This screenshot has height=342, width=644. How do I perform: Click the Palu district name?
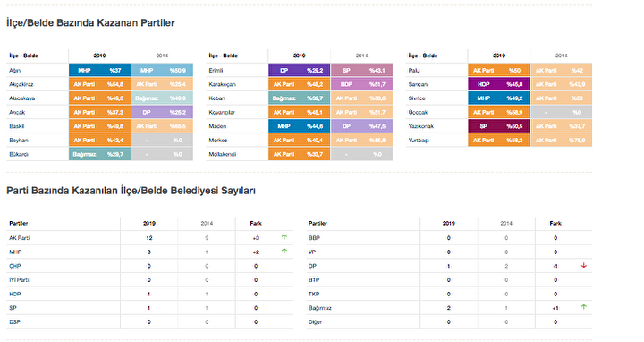pos(413,71)
